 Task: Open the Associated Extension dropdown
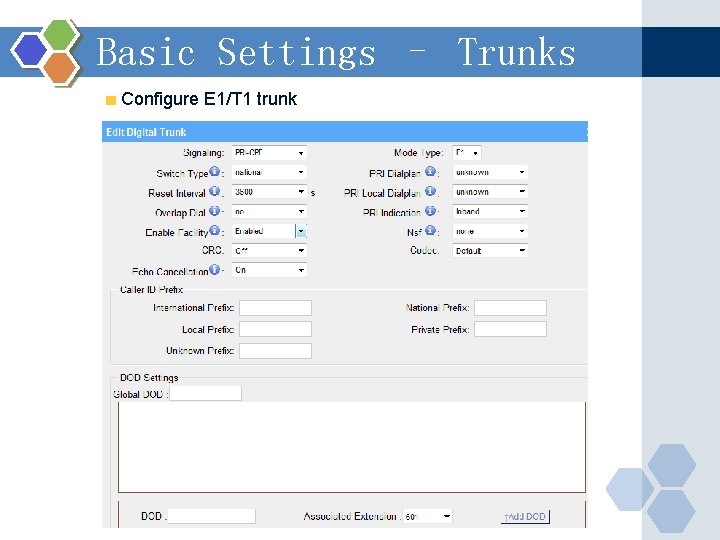click(427, 516)
